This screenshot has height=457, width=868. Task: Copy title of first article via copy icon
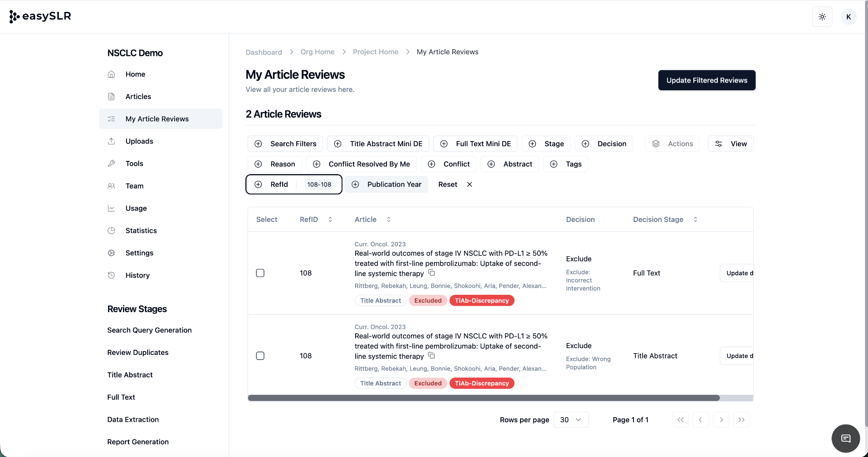431,273
